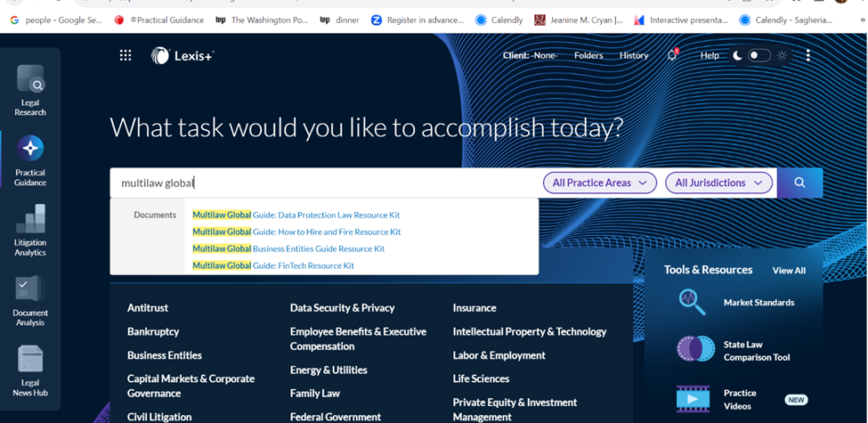Open Data Security & Privacy practice area

(x=342, y=308)
